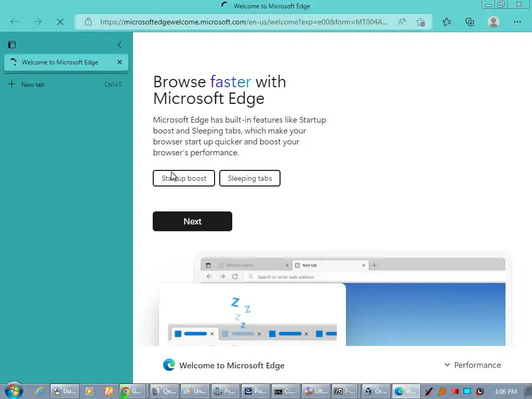The width and height of the screenshot is (532, 399).
Task: Click the monitor network tray icon
Action: [x=467, y=392]
